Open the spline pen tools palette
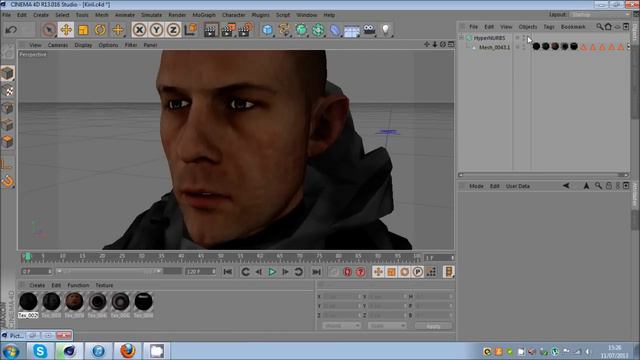This screenshot has height=360, width=640. [284, 30]
